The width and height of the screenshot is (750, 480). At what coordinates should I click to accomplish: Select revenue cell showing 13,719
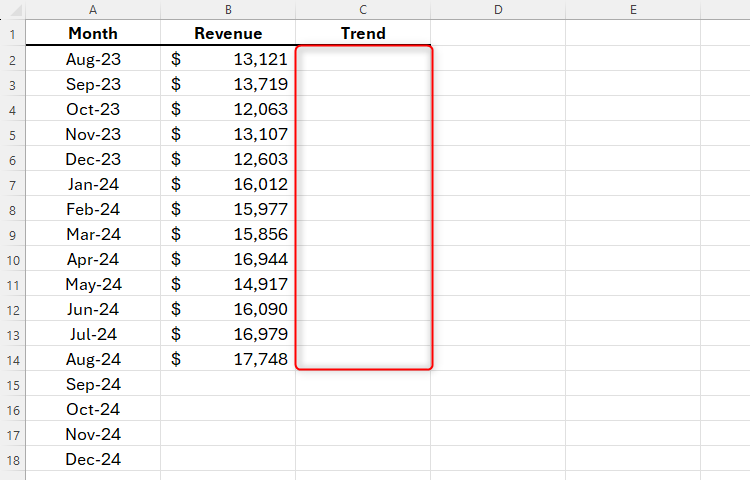228,84
